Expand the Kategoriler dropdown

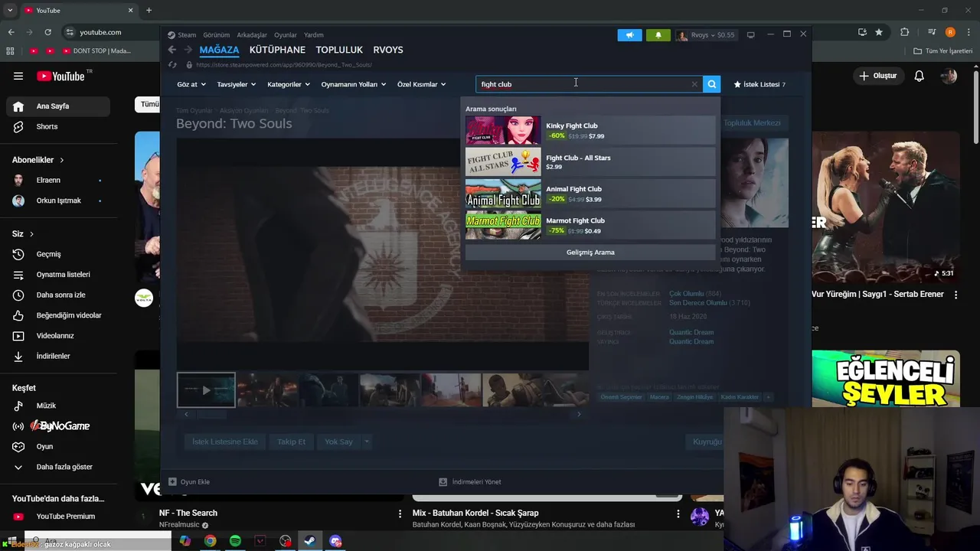(288, 84)
